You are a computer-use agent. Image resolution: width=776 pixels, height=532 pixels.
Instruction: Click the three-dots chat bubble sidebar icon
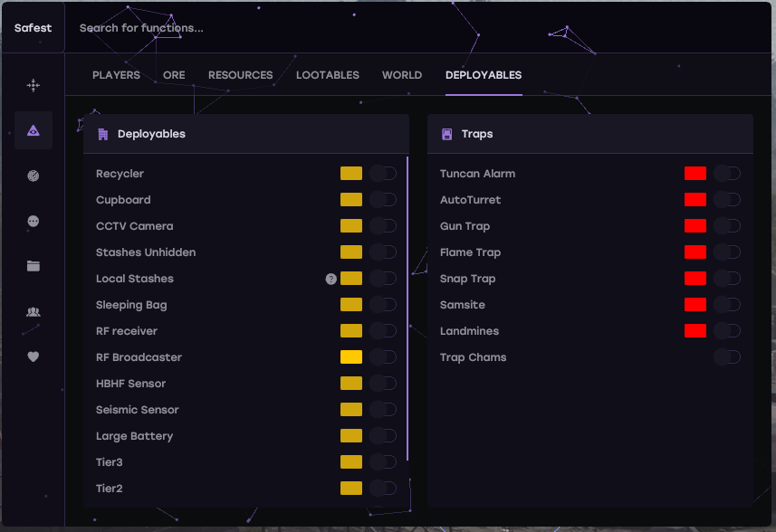pyautogui.click(x=34, y=221)
